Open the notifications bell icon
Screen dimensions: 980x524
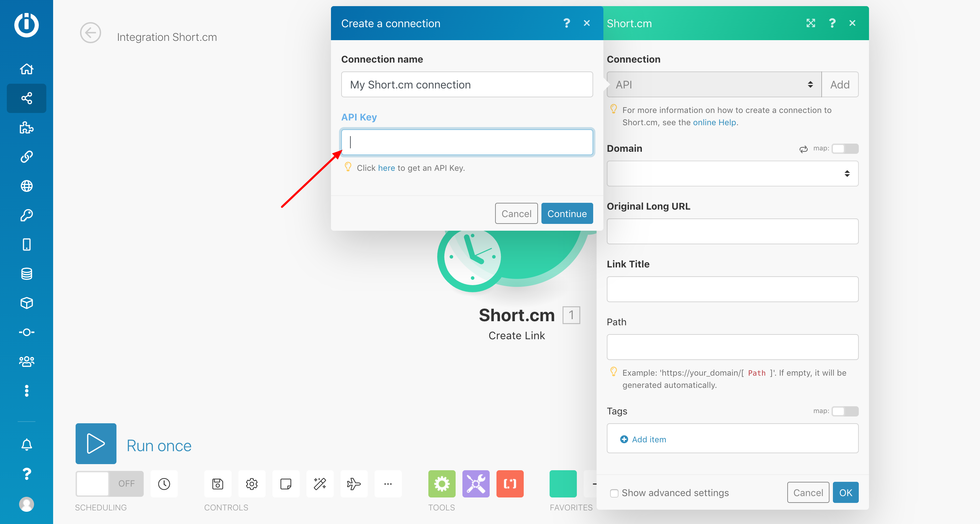coord(26,444)
